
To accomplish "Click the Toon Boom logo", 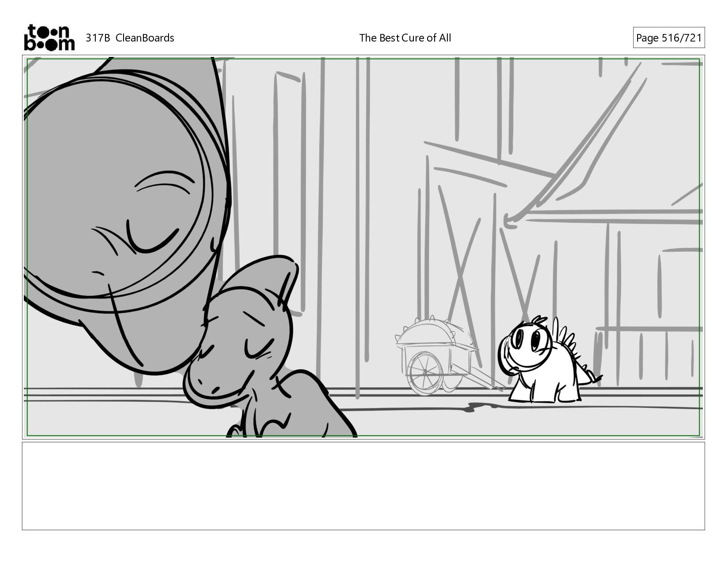I will pos(49,38).
